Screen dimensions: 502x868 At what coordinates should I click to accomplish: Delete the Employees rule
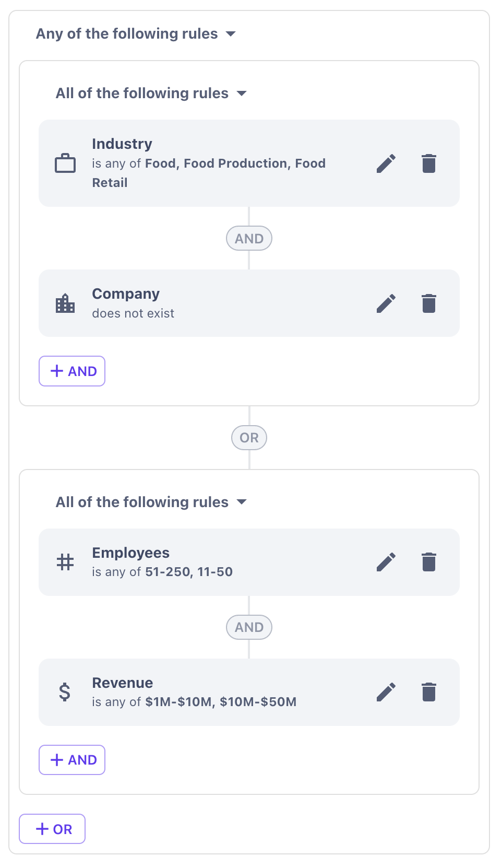pos(428,562)
